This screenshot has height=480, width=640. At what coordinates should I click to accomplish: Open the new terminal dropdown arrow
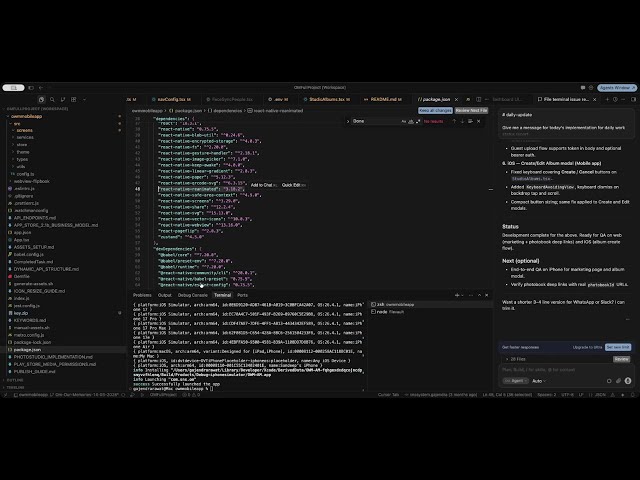click(x=462, y=295)
